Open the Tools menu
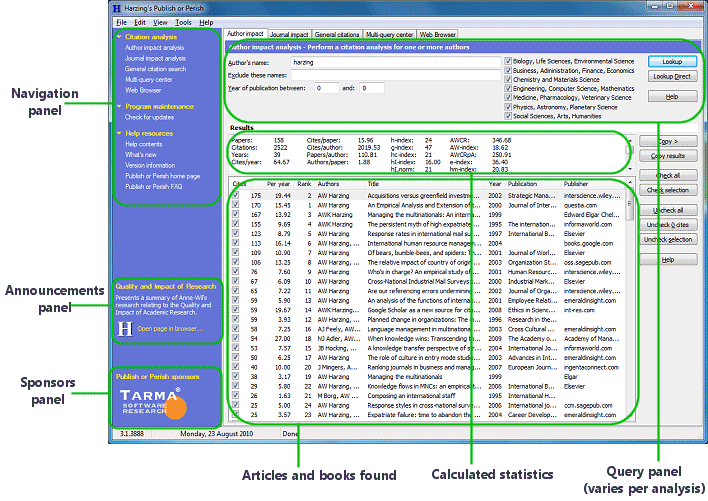 (x=183, y=22)
